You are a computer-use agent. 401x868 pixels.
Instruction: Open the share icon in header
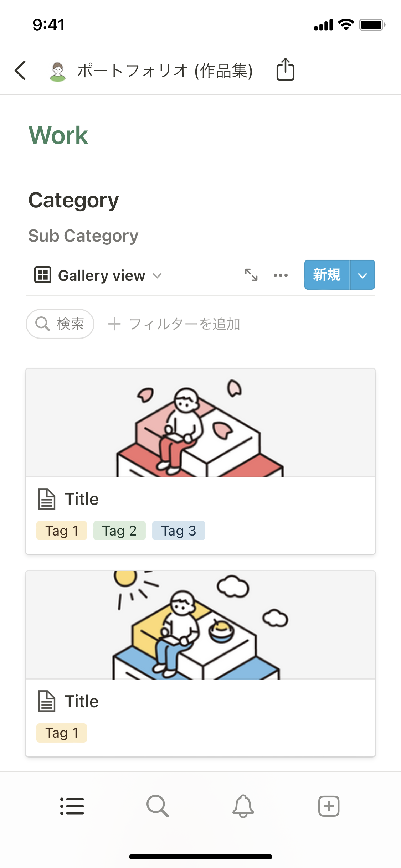285,69
